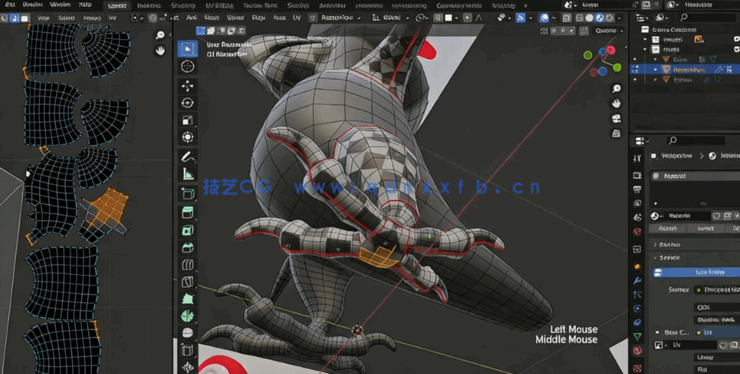Select the Rotate tool in viewport toolbar
The width and height of the screenshot is (740, 374).
pos(188,103)
